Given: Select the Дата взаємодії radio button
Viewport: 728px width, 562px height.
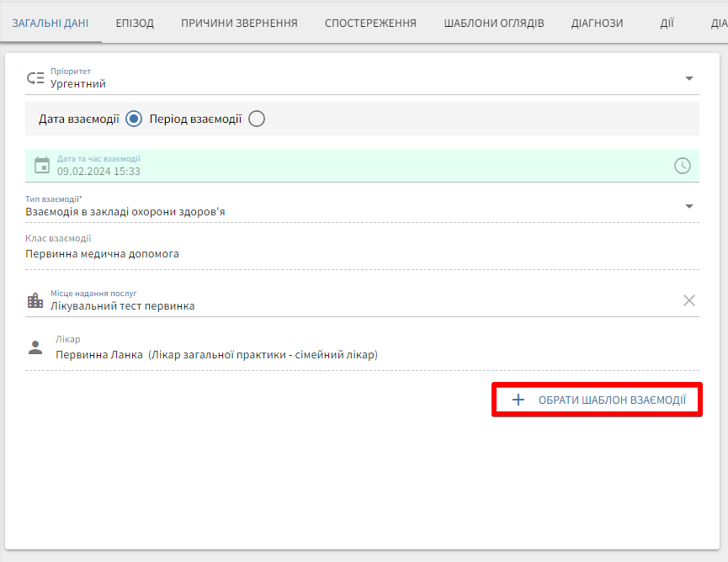Looking at the screenshot, I should pos(133,119).
